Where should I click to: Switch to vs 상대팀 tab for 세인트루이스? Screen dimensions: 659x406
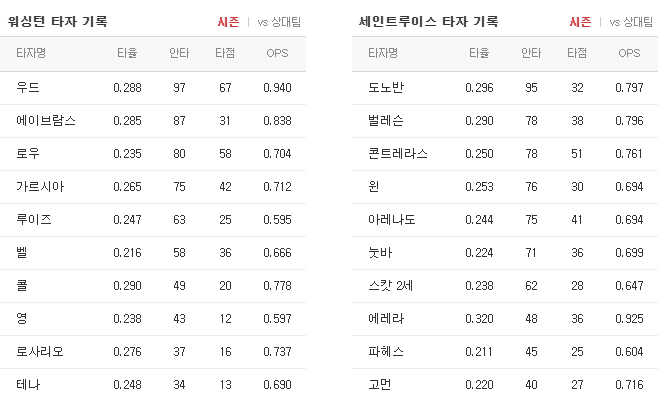pyautogui.click(x=631, y=22)
